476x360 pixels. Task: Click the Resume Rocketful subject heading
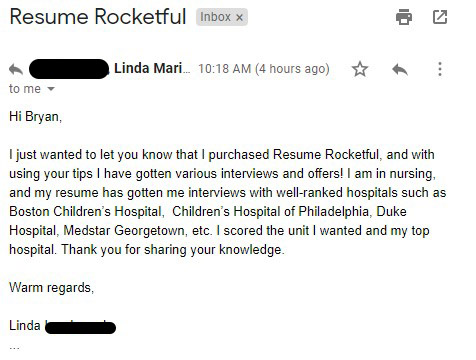pyautogui.click(x=98, y=17)
